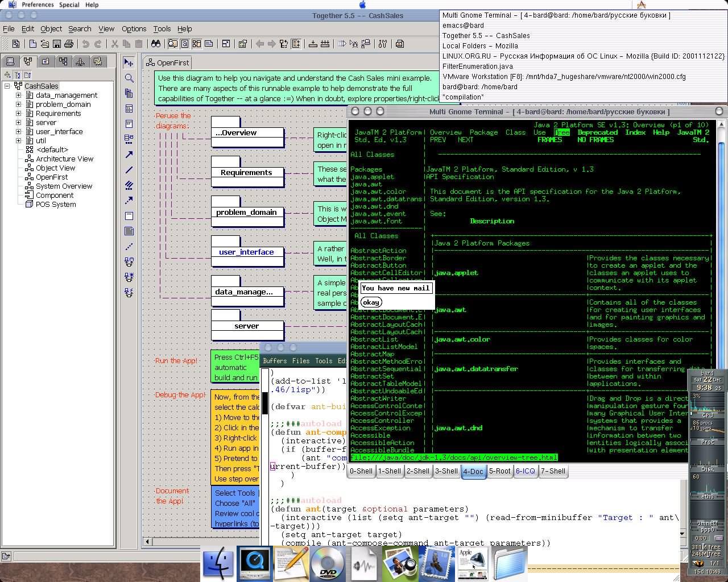Click the Open folder toolbar icon
Image resolution: width=728 pixels, height=582 pixels.
coord(45,44)
